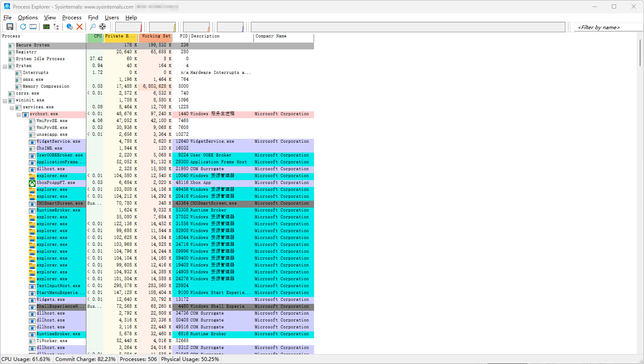Open the Options menu
This screenshot has height=364, width=644.
pos(27,18)
